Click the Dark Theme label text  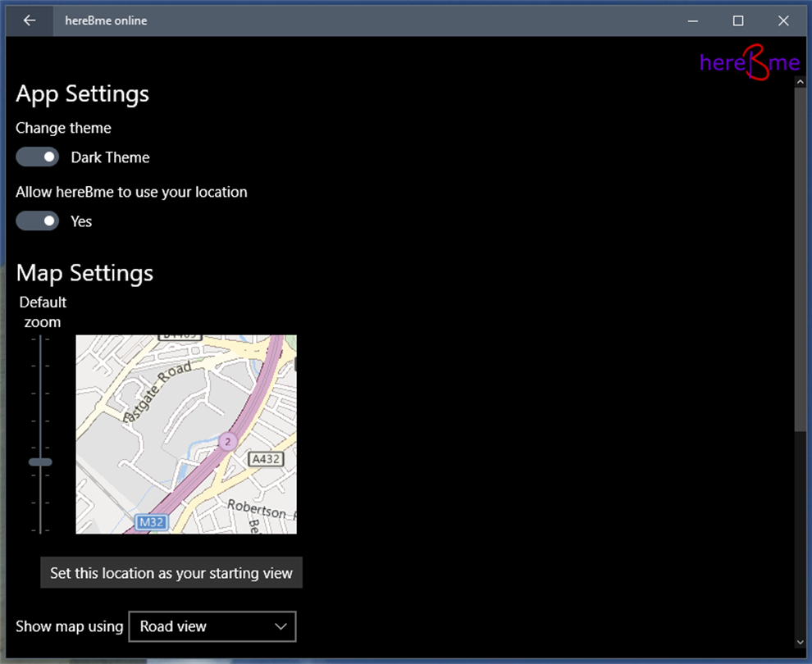pyautogui.click(x=110, y=157)
